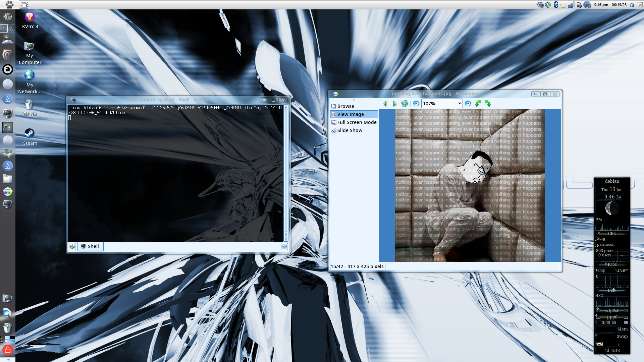Open the network signal bars tray icon
The width and height of the screenshot is (644, 362).
pos(571,5)
